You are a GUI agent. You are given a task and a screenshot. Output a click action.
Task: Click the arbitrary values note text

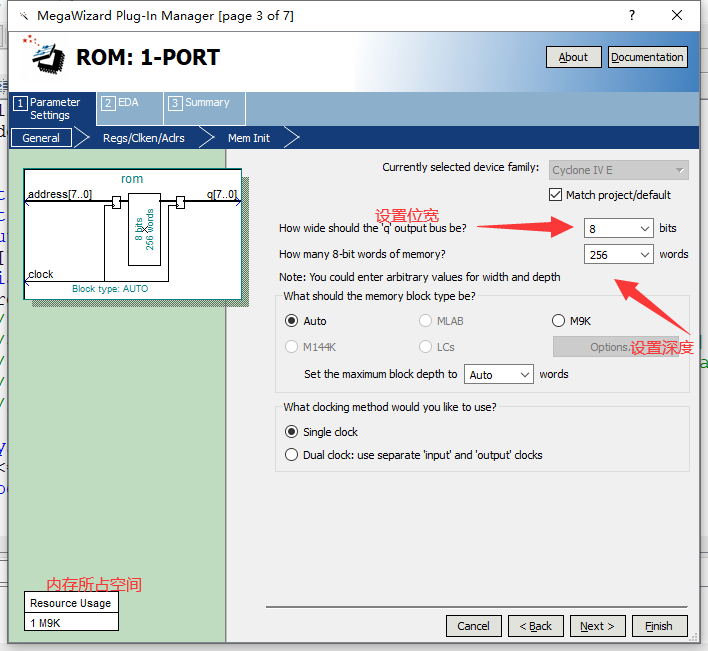tap(419, 277)
